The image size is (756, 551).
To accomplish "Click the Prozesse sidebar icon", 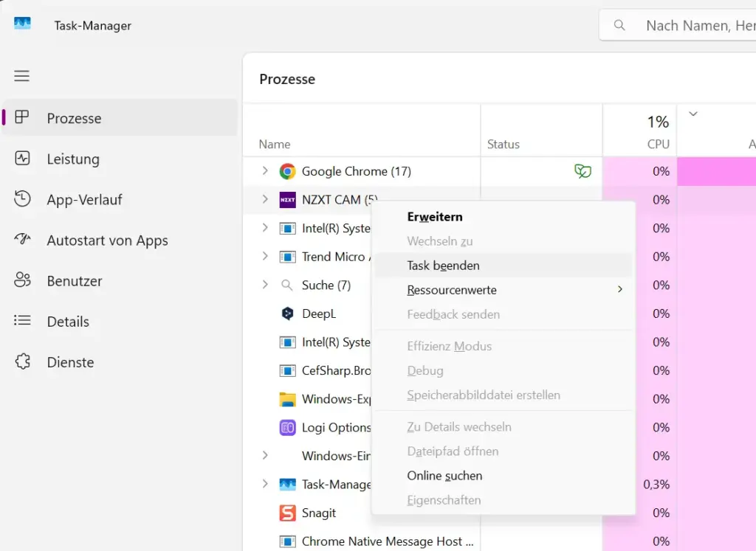I will coord(22,117).
